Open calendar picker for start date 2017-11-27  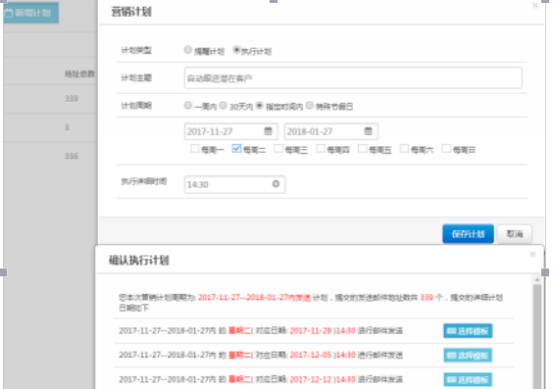click(x=268, y=131)
